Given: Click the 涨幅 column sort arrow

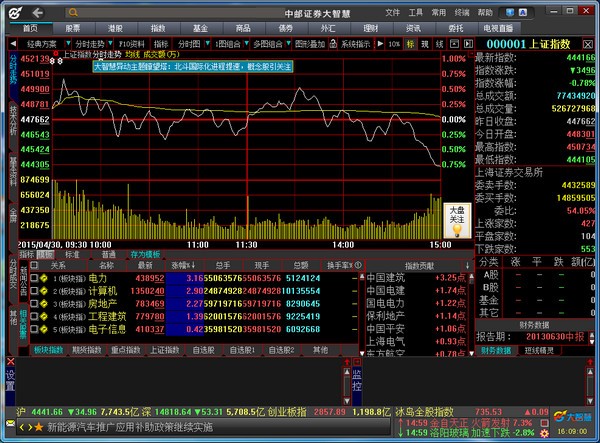Looking at the screenshot, I should tap(194, 265).
